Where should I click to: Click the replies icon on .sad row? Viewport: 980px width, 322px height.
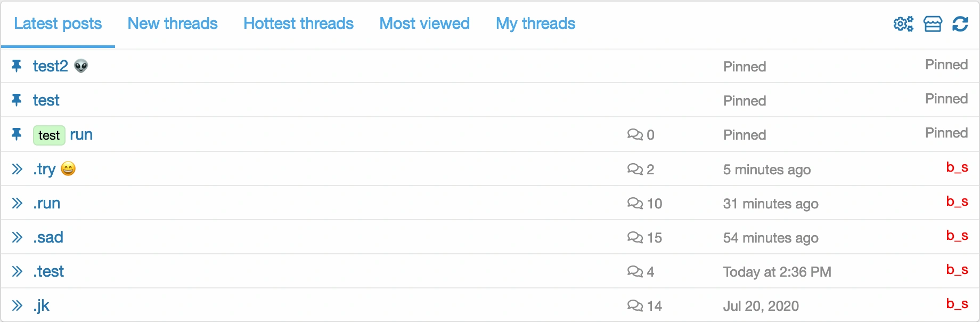635,237
